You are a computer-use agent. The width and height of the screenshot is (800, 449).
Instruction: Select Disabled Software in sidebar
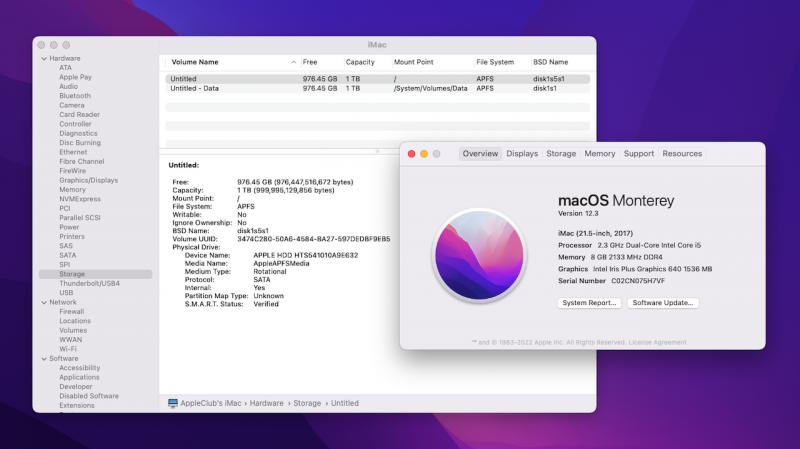[x=89, y=396]
